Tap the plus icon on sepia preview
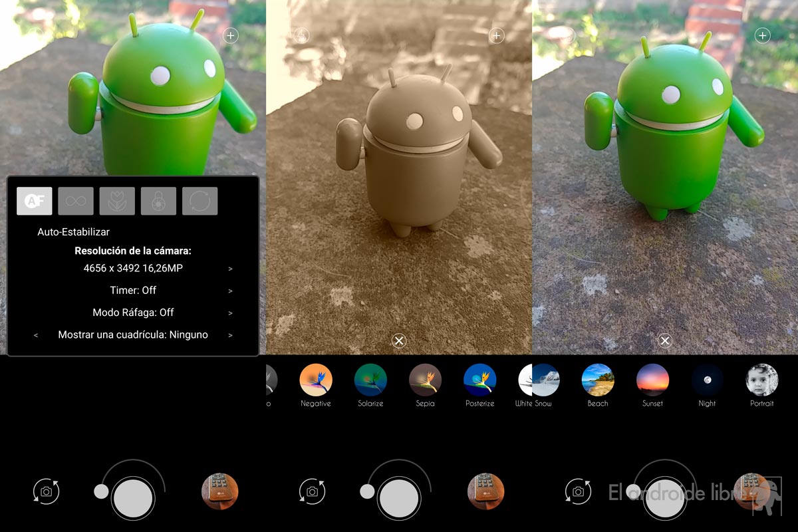The image size is (798, 532). pyautogui.click(x=496, y=36)
